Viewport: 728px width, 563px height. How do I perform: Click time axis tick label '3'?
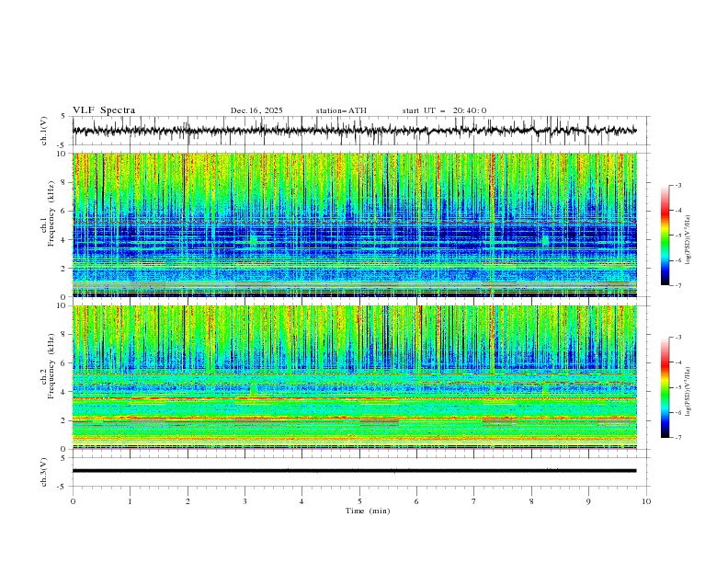(x=245, y=501)
